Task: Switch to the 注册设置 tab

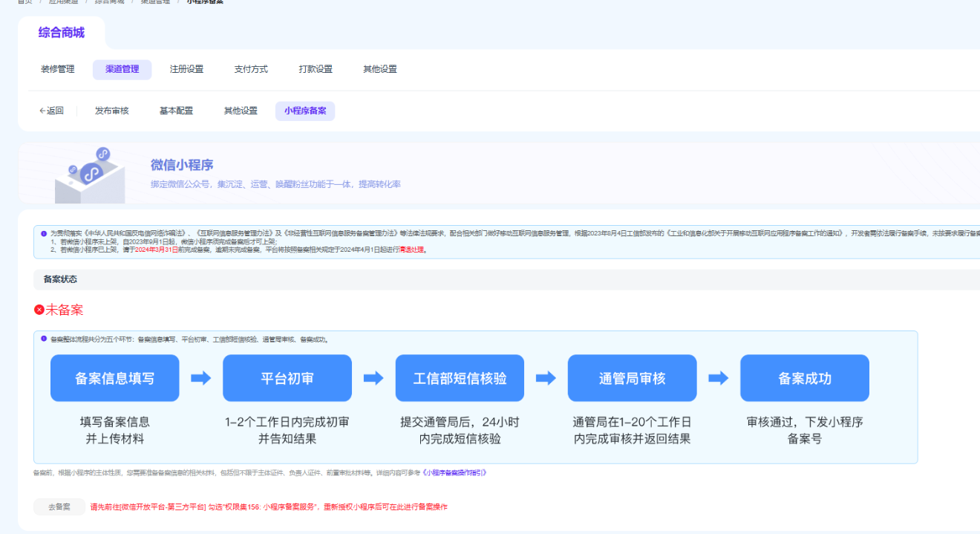Action: 186,69
